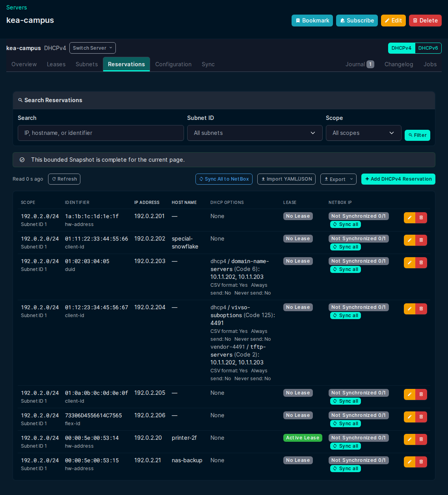The width and height of the screenshot is (448, 495).
Task: Apply the reservation Filter
Action: click(417, 135)
